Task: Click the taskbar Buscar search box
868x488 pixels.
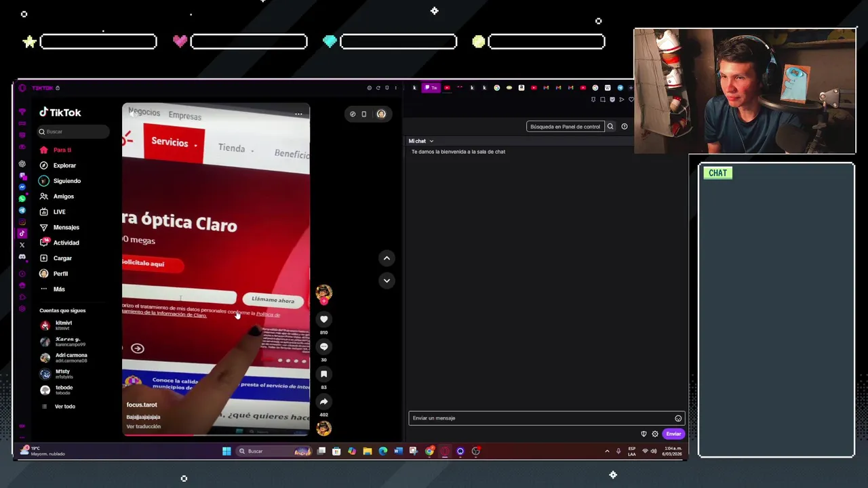Action: coord(273,451)
